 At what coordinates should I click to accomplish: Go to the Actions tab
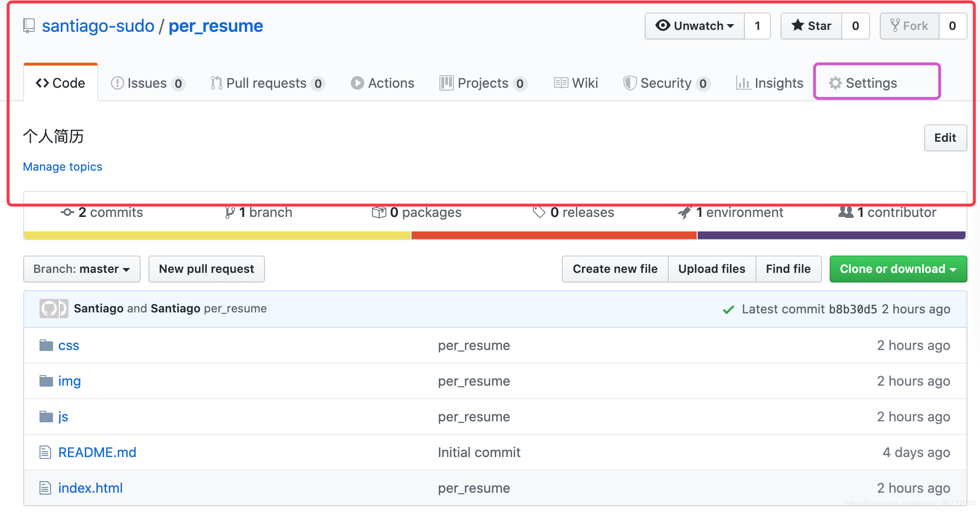pos(383,83)
